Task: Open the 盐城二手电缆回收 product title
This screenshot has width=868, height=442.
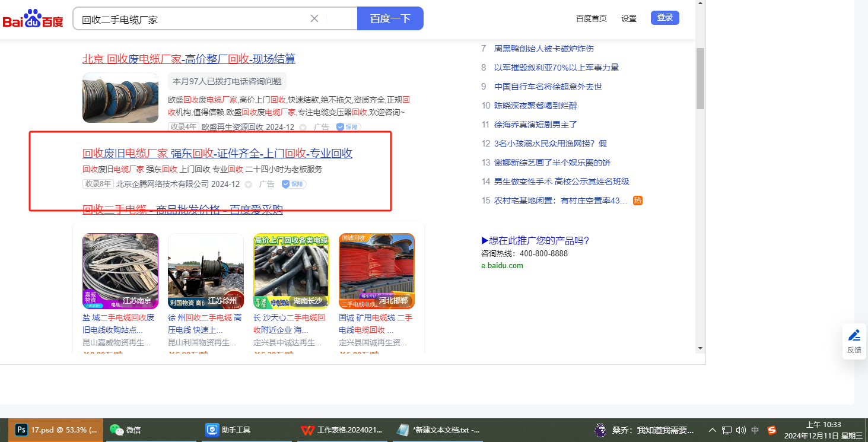Action: [x=119, y=323]
